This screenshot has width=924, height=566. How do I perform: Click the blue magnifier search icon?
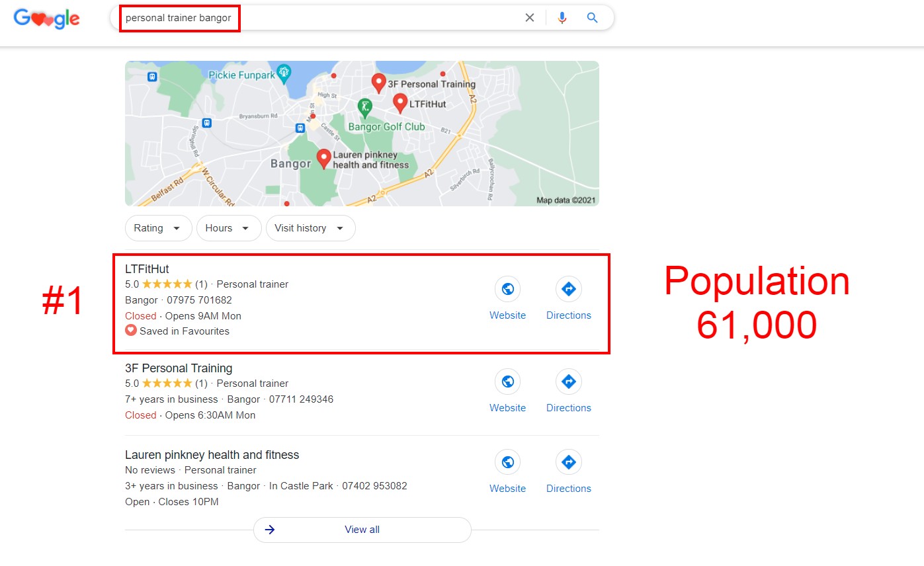(593, 18)
